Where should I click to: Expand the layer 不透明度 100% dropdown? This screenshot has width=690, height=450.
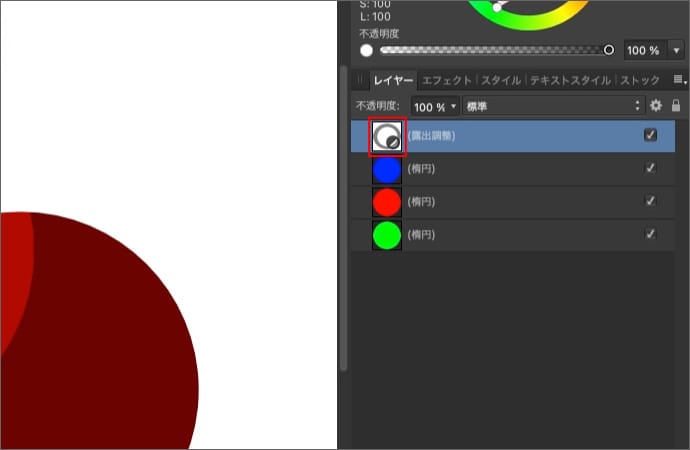coord(435,105)
